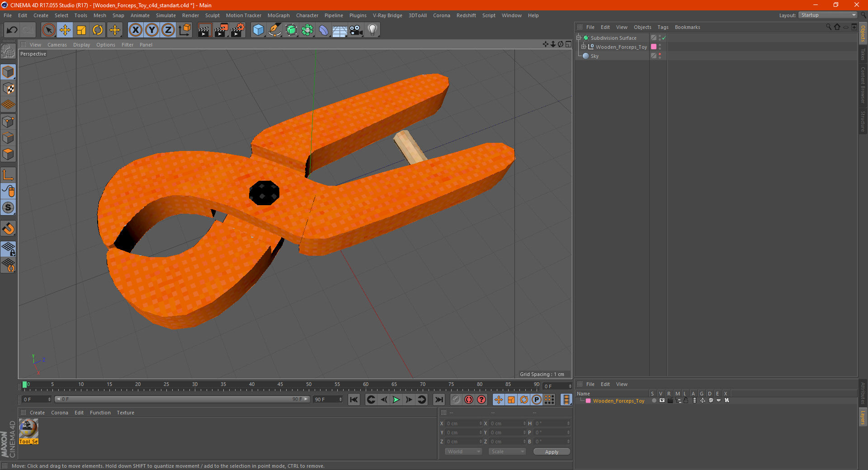The height and width of the screenshot is (470, 868).
Task: Play the animation forward
Action: [x=396, y=399]
